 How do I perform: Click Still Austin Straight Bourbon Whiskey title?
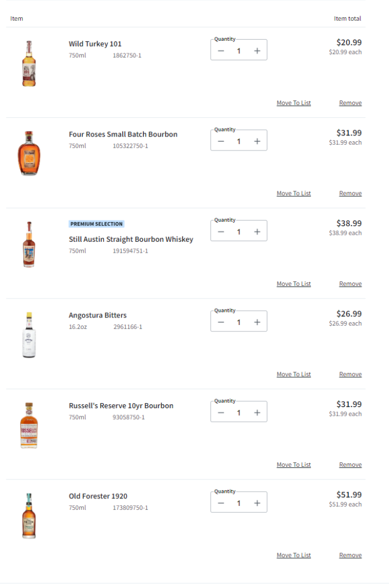click(x=131, y=239)
